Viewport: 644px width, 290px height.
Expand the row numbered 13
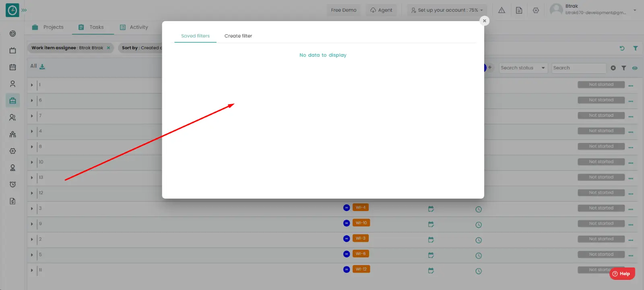(32, 178)
